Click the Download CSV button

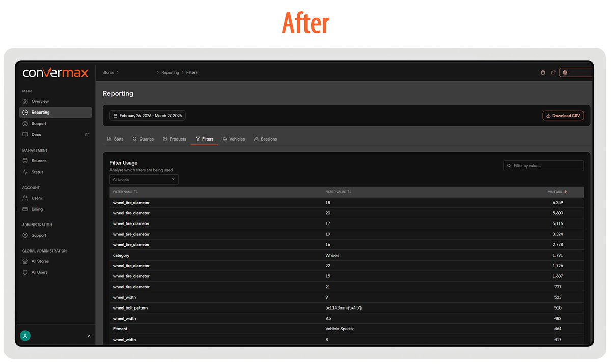point(563,116)
